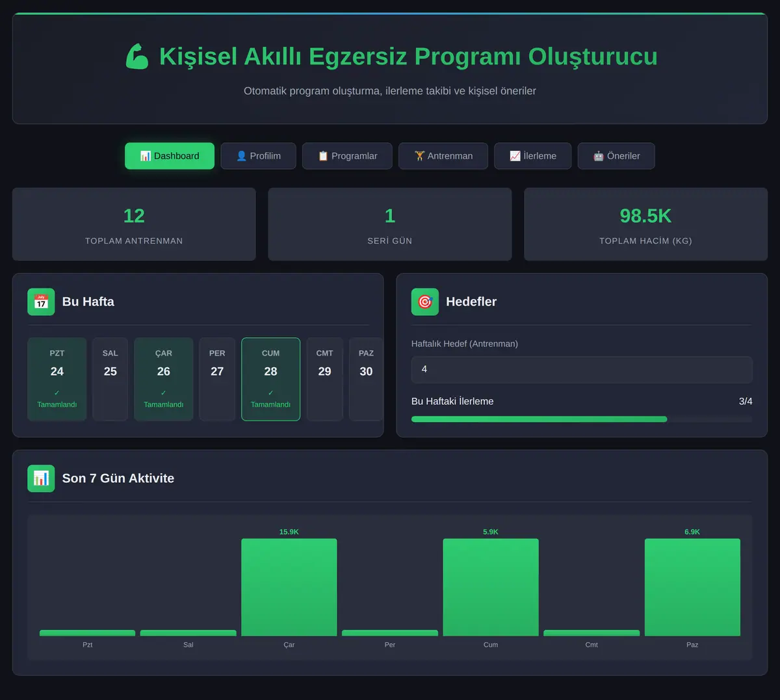Click the "Tamamlandı" label under day 24
The height and width of the screenshot is (700, 780).
coord(57,404)
